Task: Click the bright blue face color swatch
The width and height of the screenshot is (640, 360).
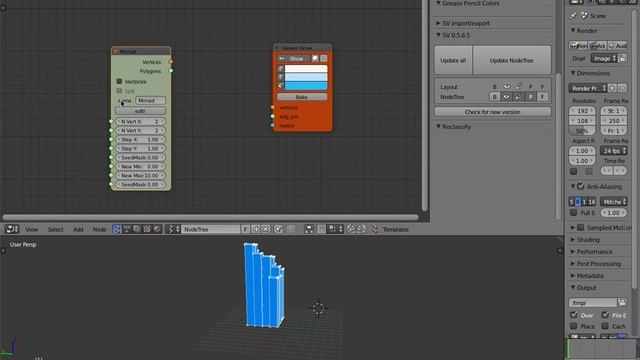Action: coord(306,86)
